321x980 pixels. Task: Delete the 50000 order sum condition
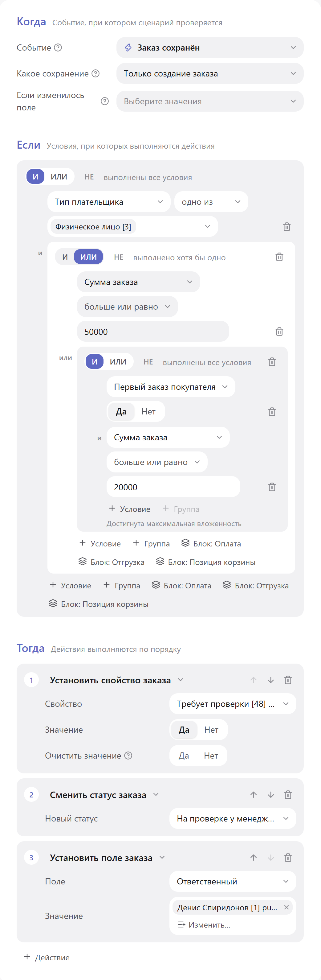[279, 331]
